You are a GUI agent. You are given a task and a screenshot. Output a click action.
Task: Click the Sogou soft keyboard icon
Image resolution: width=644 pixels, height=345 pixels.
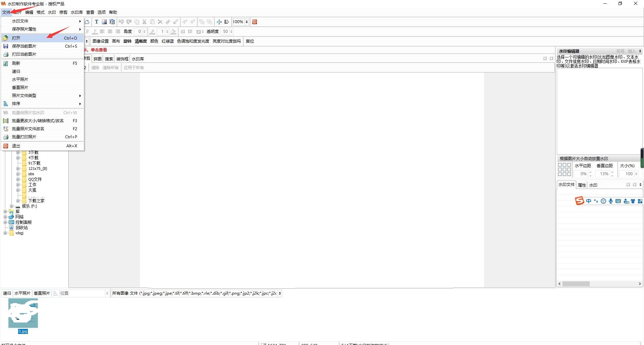[x=618, y=201]
